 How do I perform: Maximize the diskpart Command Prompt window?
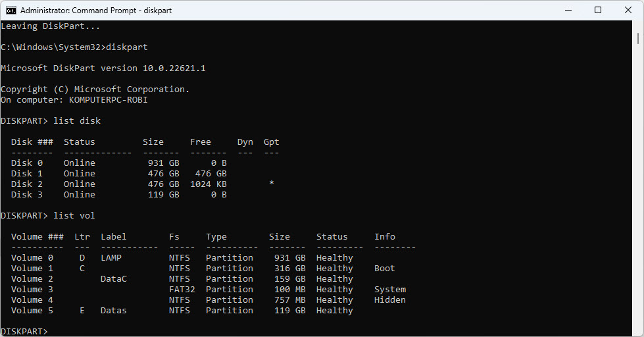598,11
